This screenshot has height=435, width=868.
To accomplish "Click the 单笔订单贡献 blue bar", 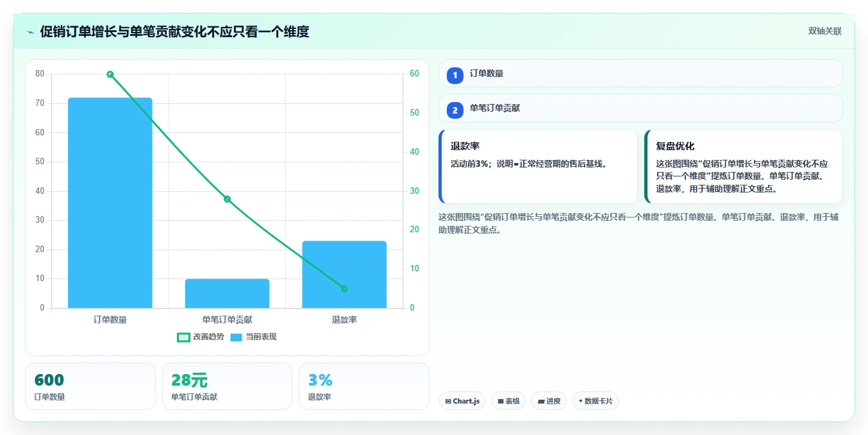I will (x=227, y=293).
